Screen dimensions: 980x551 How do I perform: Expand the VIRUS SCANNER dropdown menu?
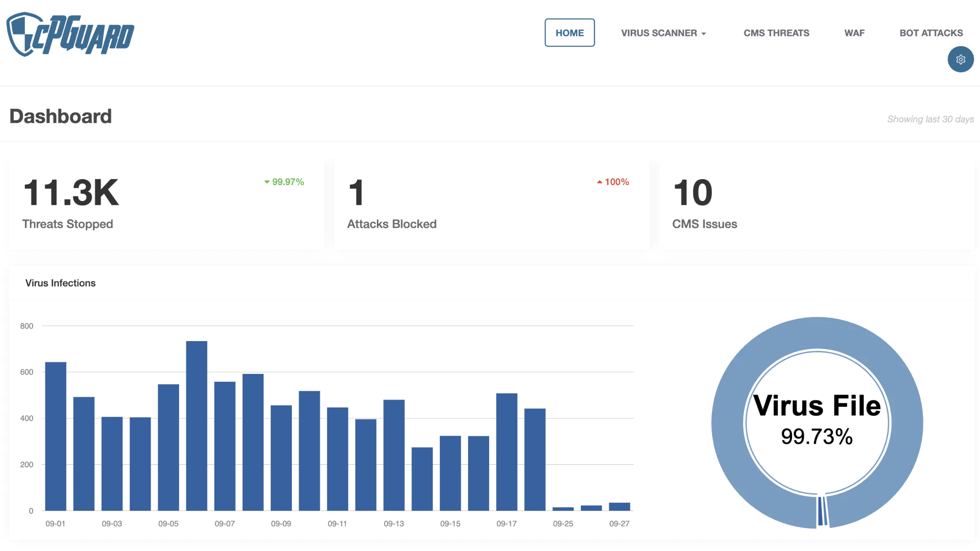coord(663,33)
